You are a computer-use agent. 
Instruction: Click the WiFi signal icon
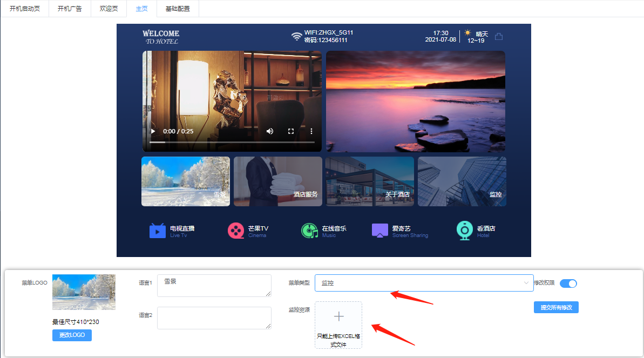tap(296, 36)
